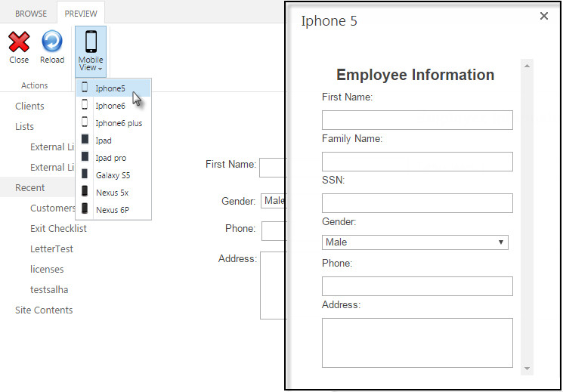Close the Iphone 5 preview dialog

click(x=544, y=16)
